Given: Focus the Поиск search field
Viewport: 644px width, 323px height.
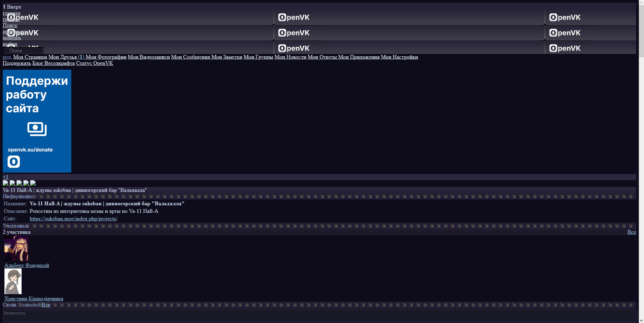Looking at the screenshot, I should pyautogui.click(x=23, y=50).
